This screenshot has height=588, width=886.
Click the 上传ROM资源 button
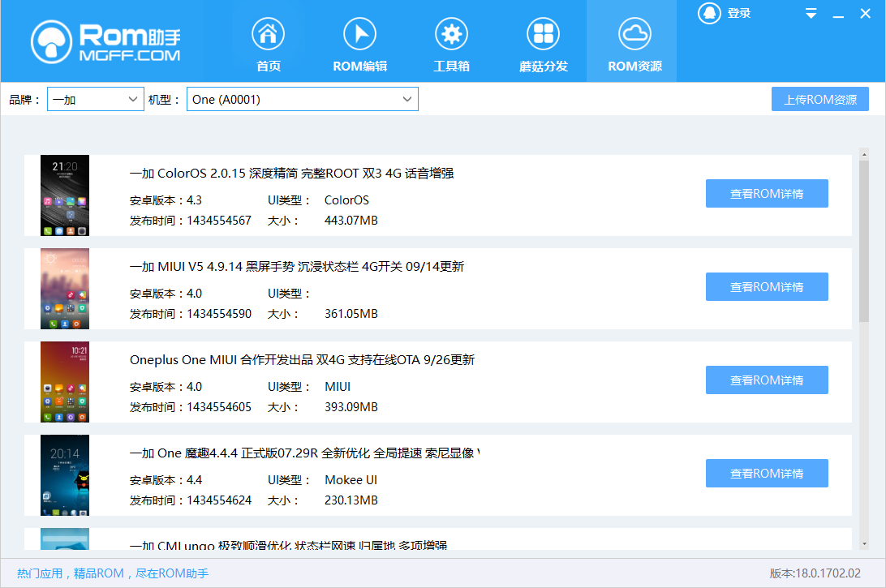(x=819, y=100)
